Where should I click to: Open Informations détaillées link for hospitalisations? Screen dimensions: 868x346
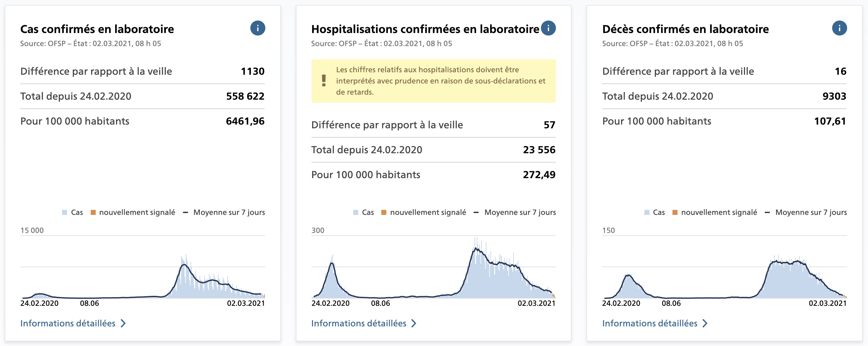[x=359, y=324]
